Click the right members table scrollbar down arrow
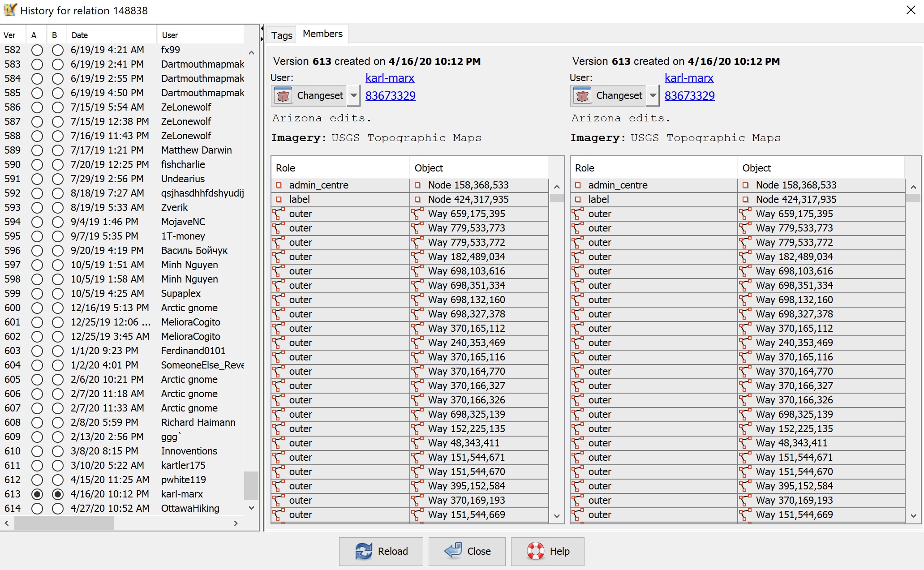 click(x=913, y=516)
